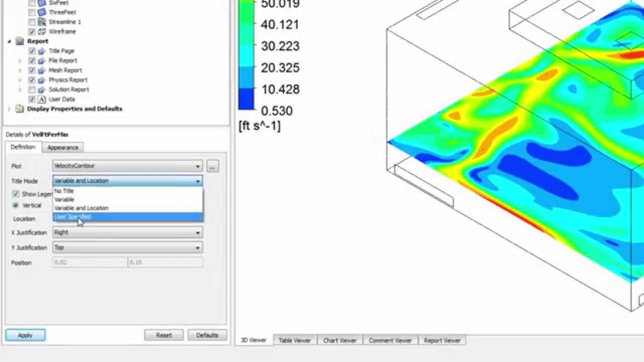Uncheck the Wireframe checkbox

32,31
